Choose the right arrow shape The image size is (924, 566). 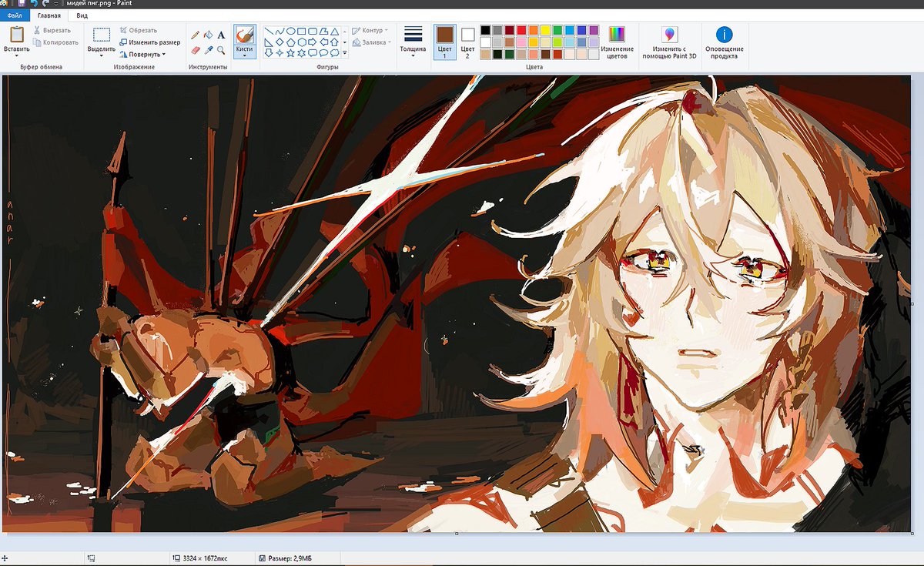point(313,42)
